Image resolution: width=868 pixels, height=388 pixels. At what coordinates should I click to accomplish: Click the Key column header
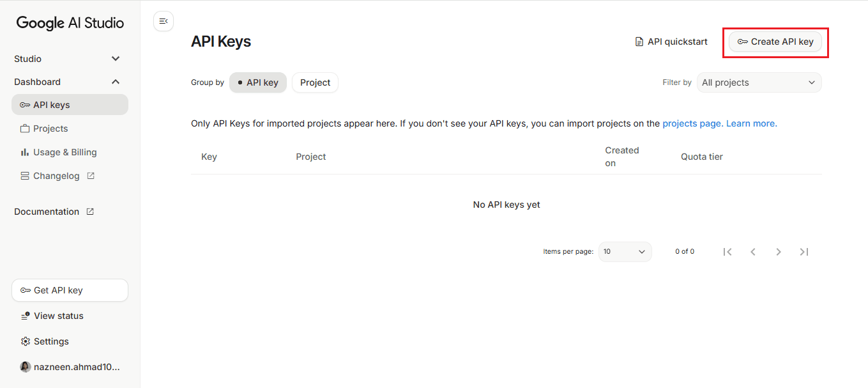[x=209, y=157]
